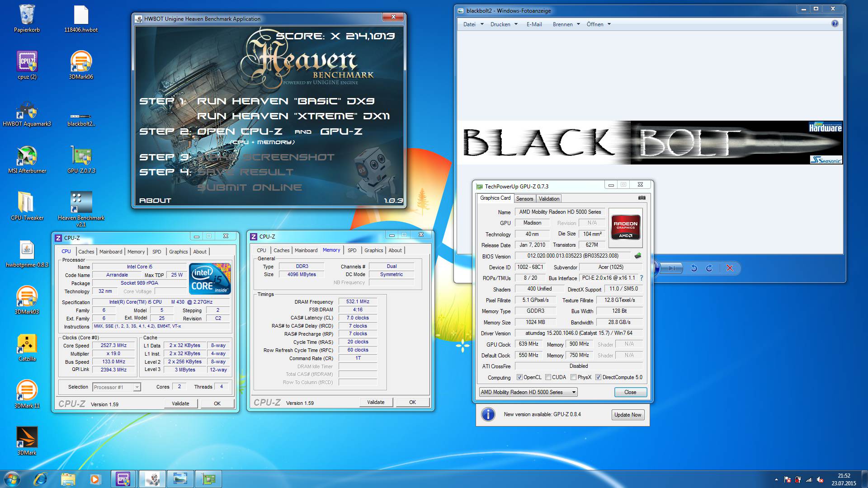Open the Validation tab in GPU-Z
Screen dimensions: 868x488
point(549,199)
